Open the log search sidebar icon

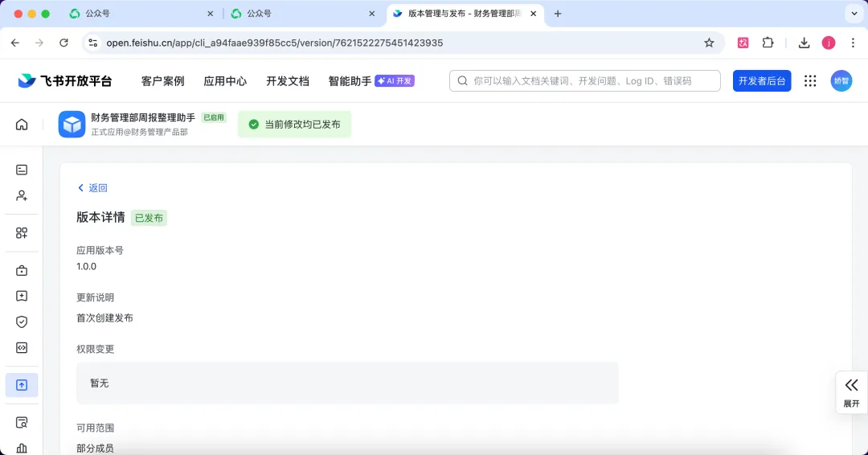(22, 422)
